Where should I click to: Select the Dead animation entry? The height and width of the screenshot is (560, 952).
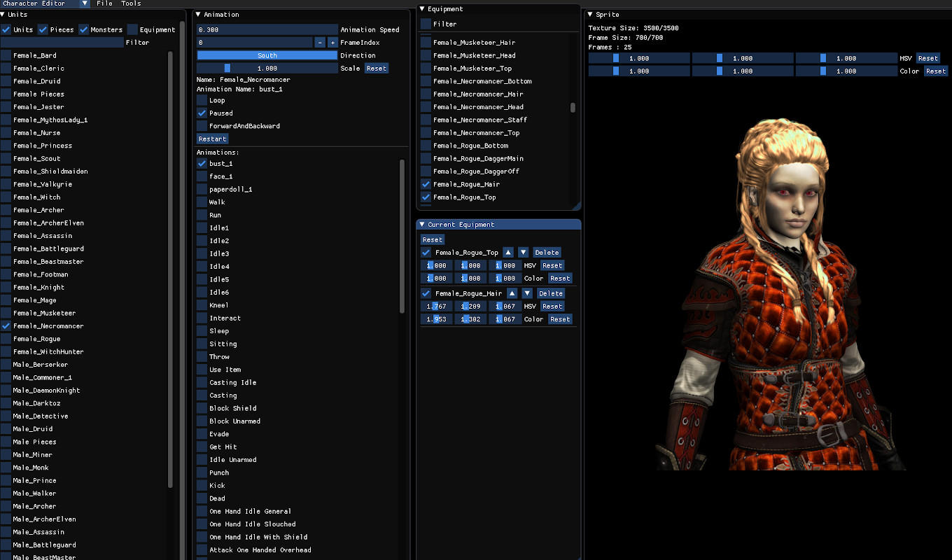[x=217, y=498]
